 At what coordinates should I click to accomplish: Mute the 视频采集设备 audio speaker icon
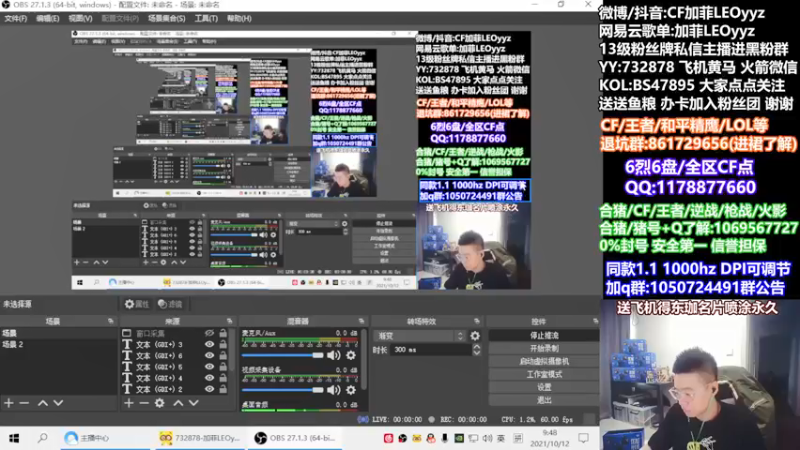334,390
